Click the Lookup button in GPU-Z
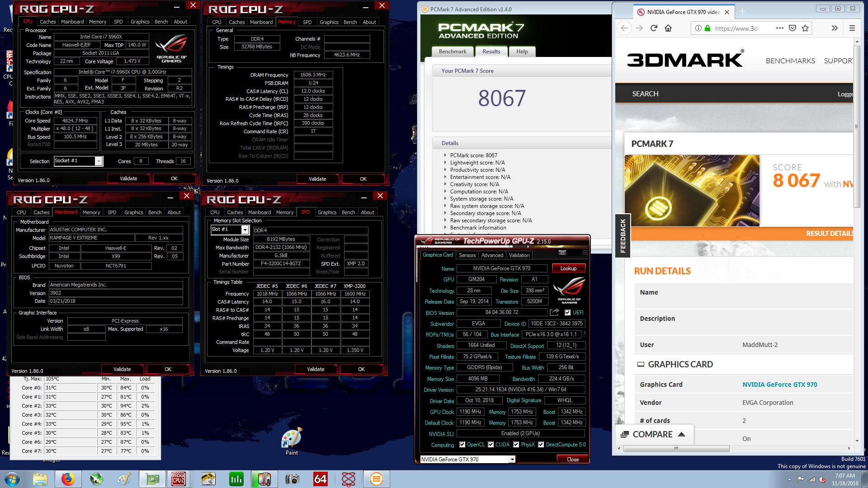The width and height of the screenshot is (868, 488). [x=568, y=268]
